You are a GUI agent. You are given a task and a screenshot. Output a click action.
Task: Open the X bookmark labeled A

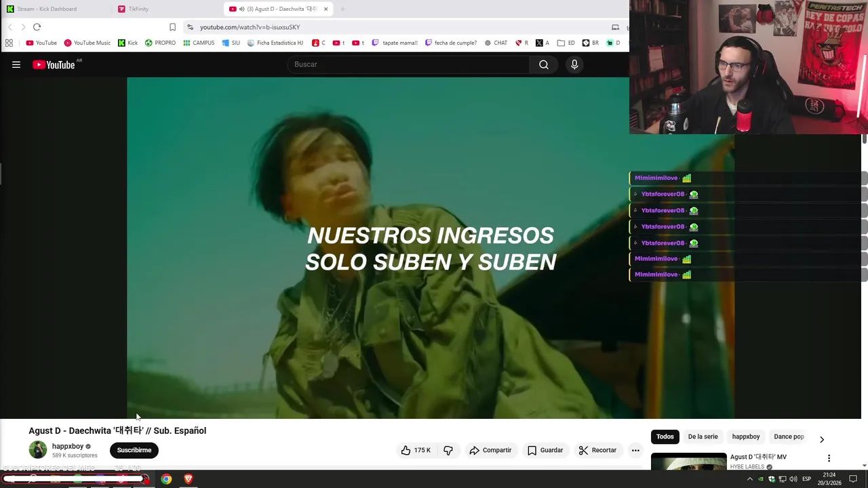[542, 43]
